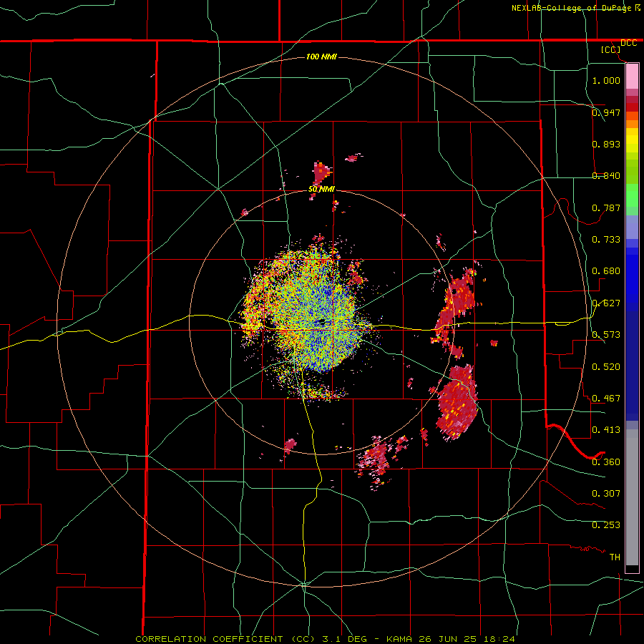Click the 100 NMI range ring label

321,57
